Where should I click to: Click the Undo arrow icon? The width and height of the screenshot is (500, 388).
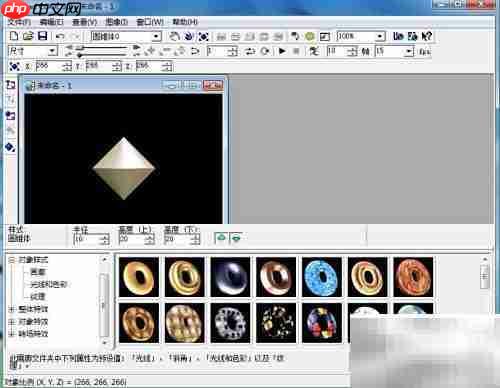click(x=60, y=36)
